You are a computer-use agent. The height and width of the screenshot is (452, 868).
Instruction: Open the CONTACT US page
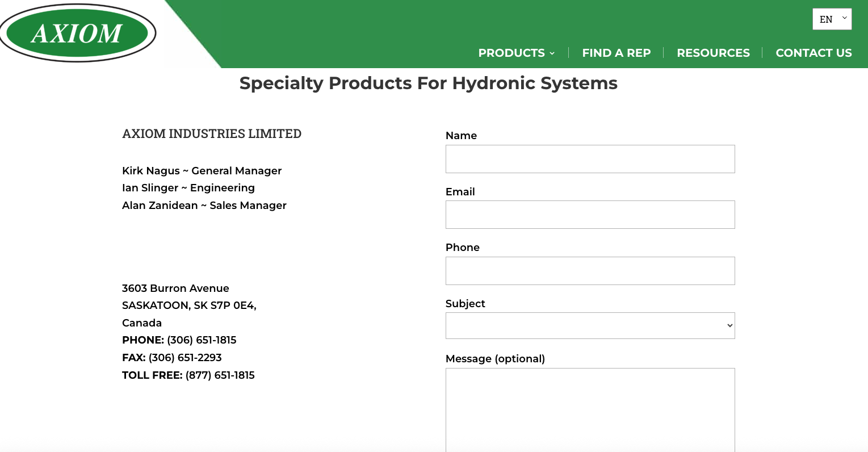coord(814,53)
